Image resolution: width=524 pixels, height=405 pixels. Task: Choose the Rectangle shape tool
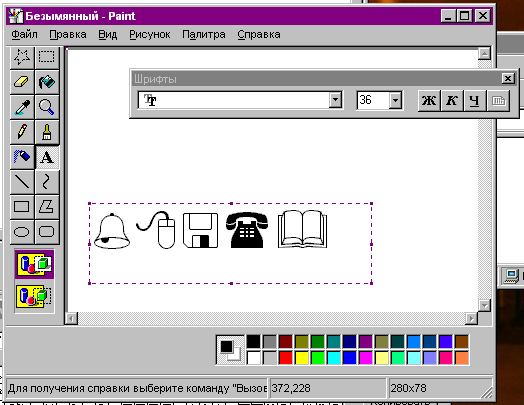coord(22,207)
